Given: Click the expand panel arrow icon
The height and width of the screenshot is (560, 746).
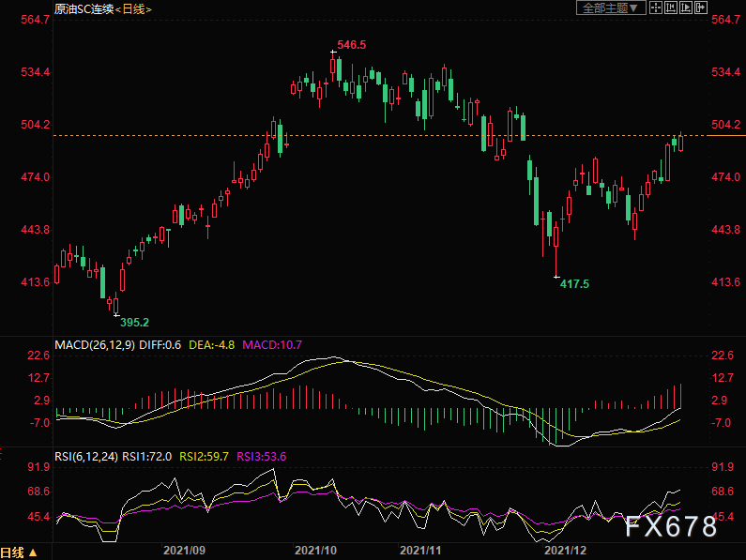Looking at the screenshot, I should [701, 8].
